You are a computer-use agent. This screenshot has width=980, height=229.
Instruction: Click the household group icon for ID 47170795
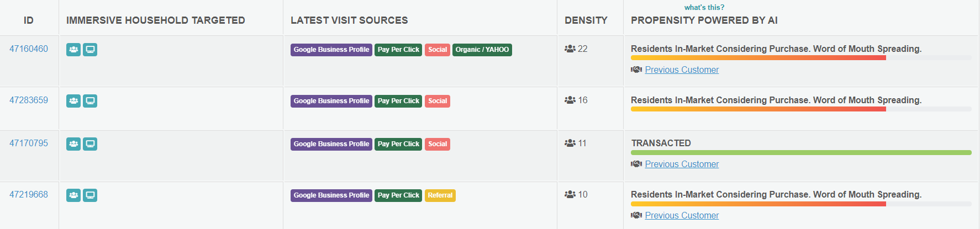(x=73, y=144)
